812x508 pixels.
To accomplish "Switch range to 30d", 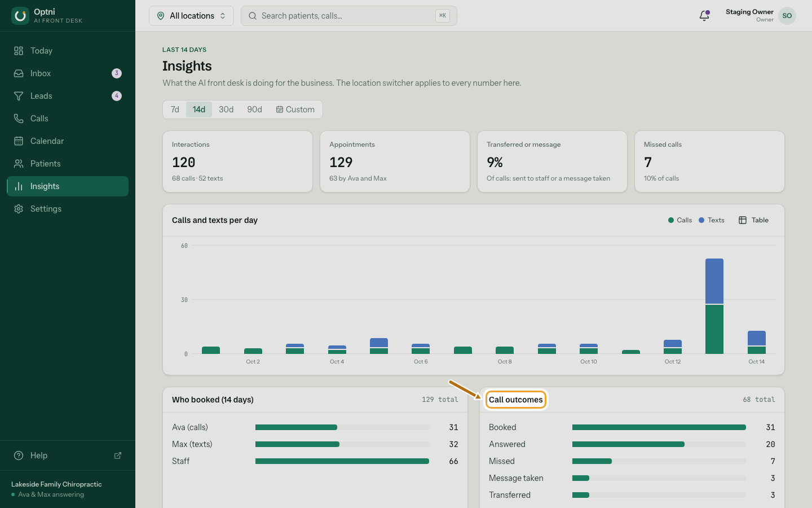I will point(226,110).
